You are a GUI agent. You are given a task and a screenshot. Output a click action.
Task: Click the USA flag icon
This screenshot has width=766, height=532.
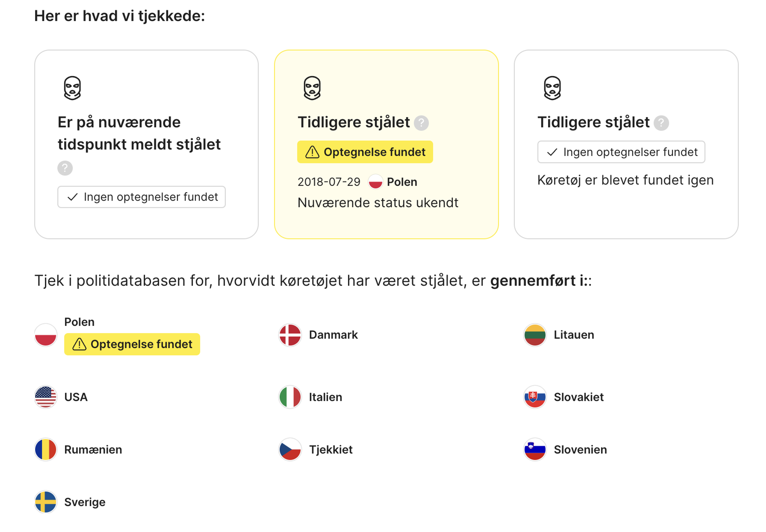pos(46,397)
